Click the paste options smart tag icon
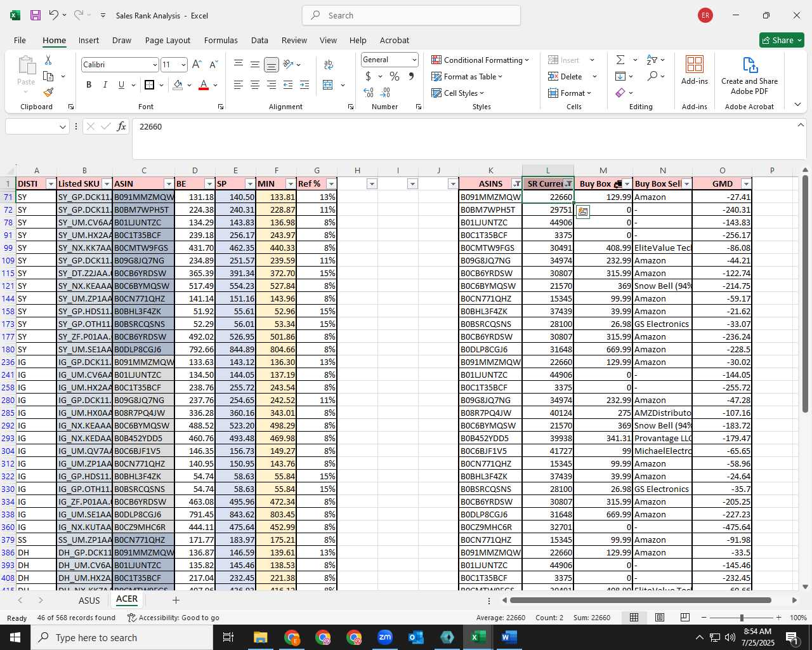 583,212
